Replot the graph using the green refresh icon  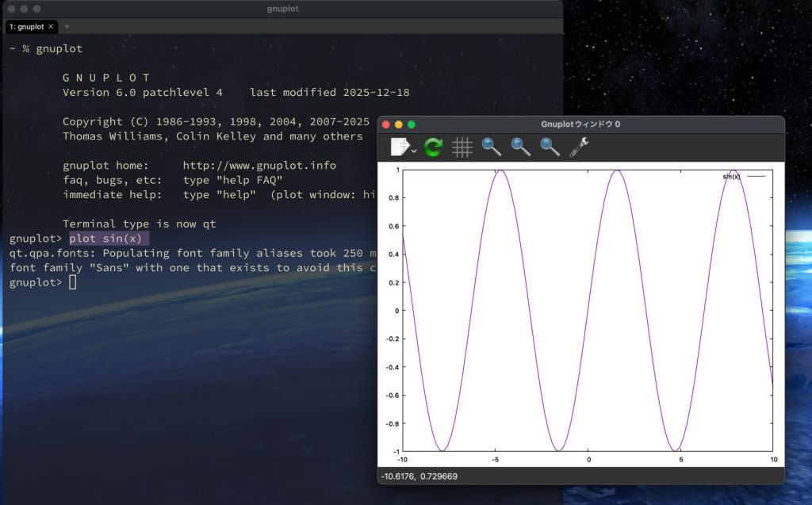pos(432,147)
